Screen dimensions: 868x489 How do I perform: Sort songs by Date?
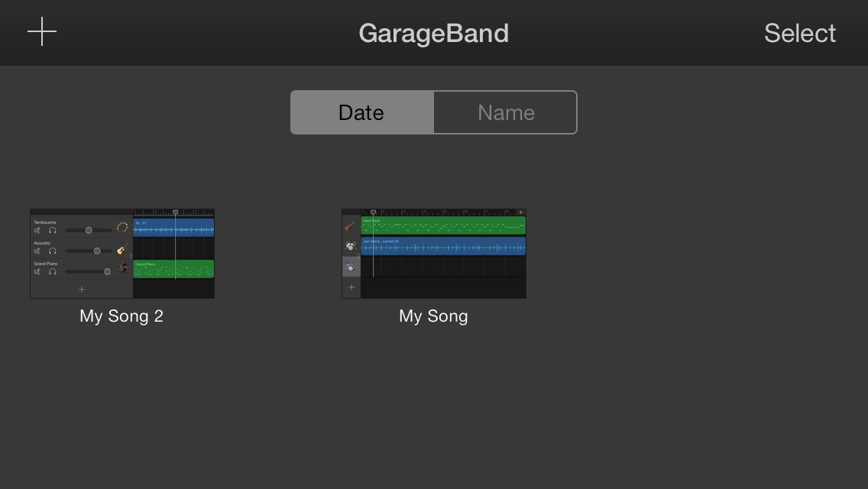coord(362,112)
